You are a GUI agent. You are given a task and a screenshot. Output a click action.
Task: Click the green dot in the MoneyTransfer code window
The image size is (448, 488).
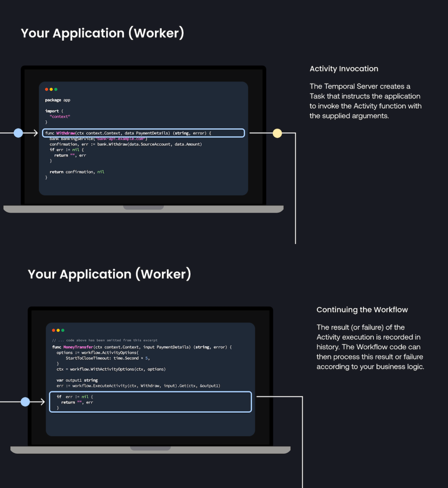click(63, 330)
